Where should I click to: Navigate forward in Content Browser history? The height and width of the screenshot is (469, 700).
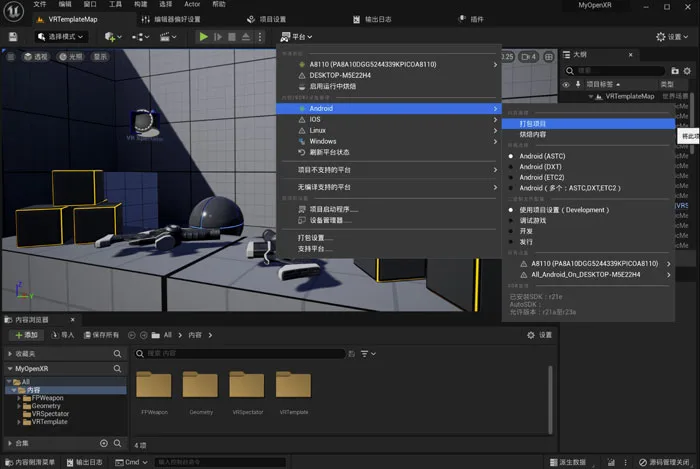[x=144, y=335]
